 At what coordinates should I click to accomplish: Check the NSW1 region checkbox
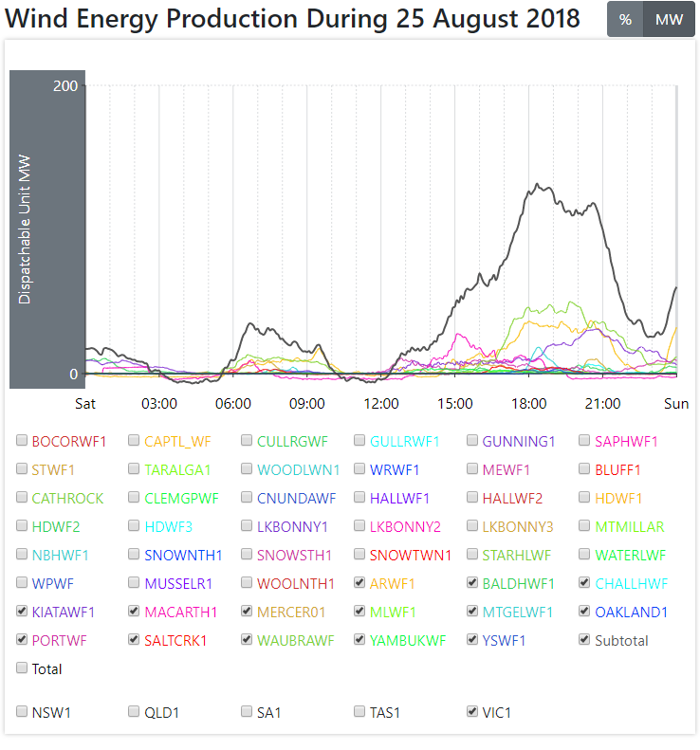22,711
